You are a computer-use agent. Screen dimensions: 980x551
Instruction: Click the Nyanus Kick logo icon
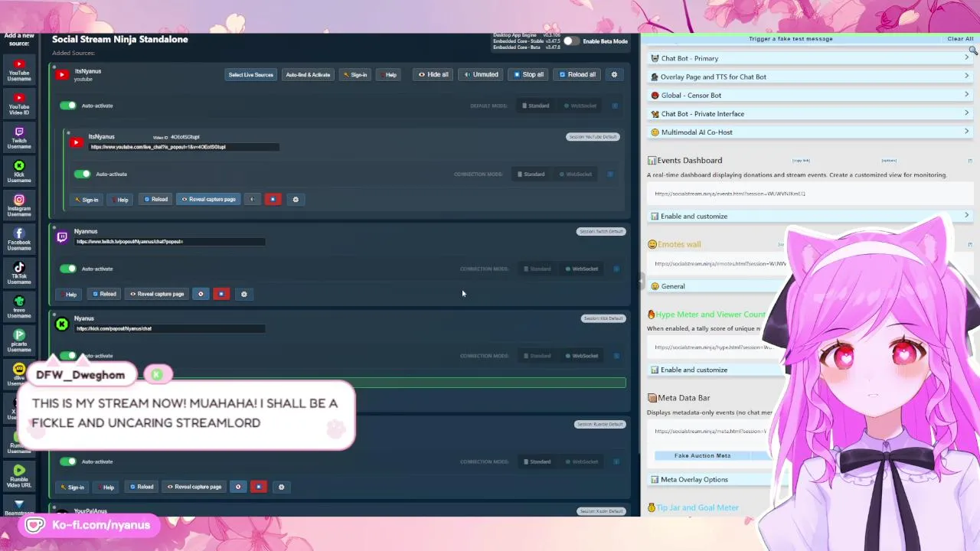[x=62, y=324]
